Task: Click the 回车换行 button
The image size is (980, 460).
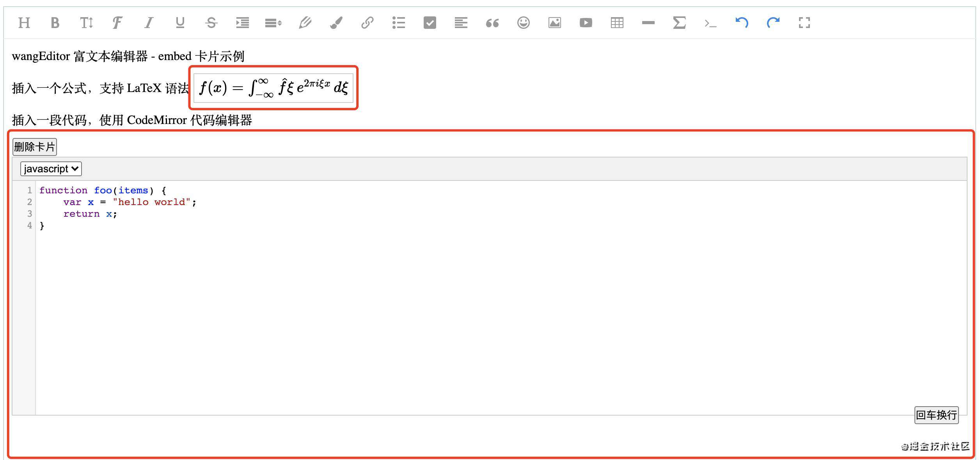Action: click(x=936, y=415)
